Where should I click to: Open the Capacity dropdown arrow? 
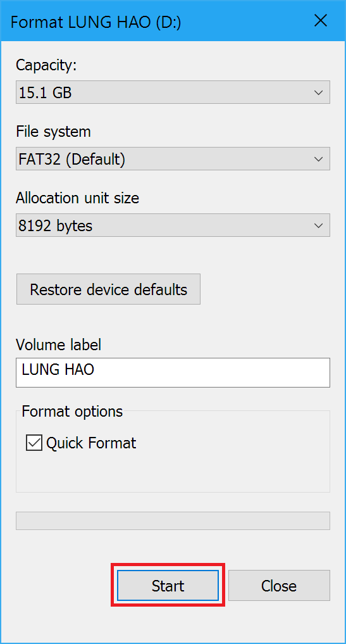point(318,93)
